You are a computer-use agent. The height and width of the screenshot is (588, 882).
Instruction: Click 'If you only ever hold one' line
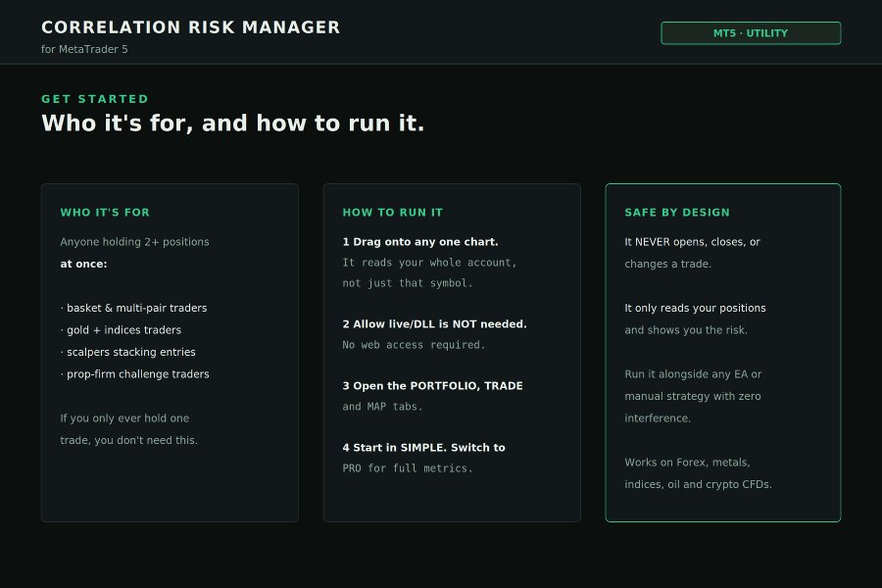[124, 418]
